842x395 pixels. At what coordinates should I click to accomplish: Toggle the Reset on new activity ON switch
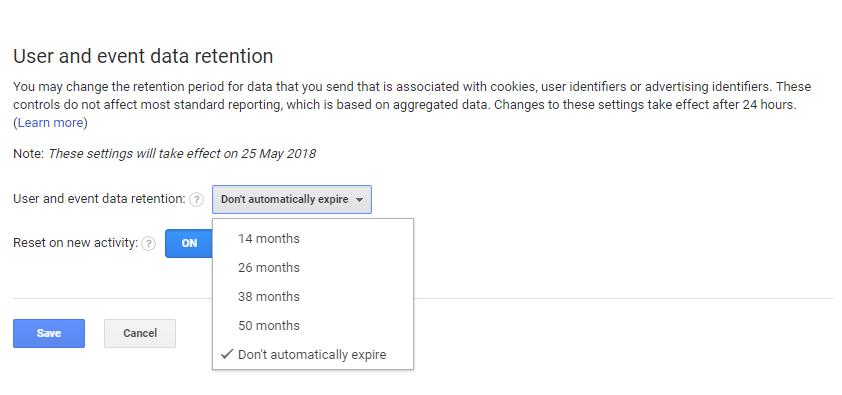pyautogui.click(x=189, y=243)
